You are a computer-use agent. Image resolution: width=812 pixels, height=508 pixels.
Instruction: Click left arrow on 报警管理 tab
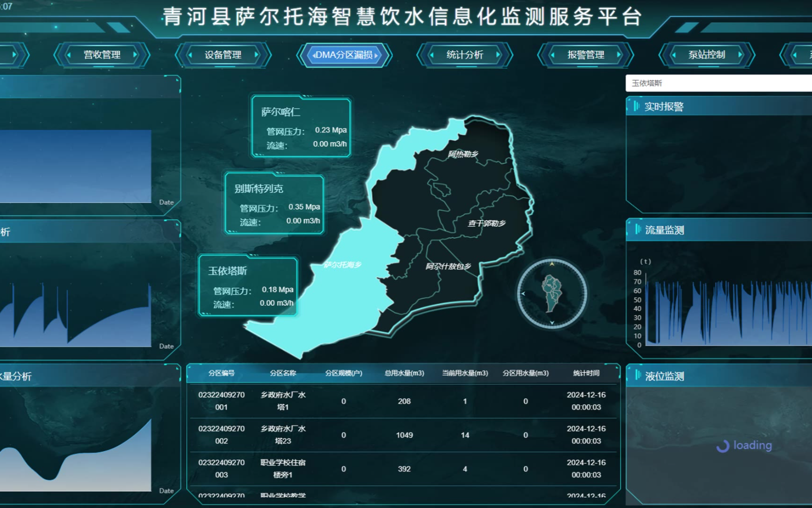coord(553,54)
